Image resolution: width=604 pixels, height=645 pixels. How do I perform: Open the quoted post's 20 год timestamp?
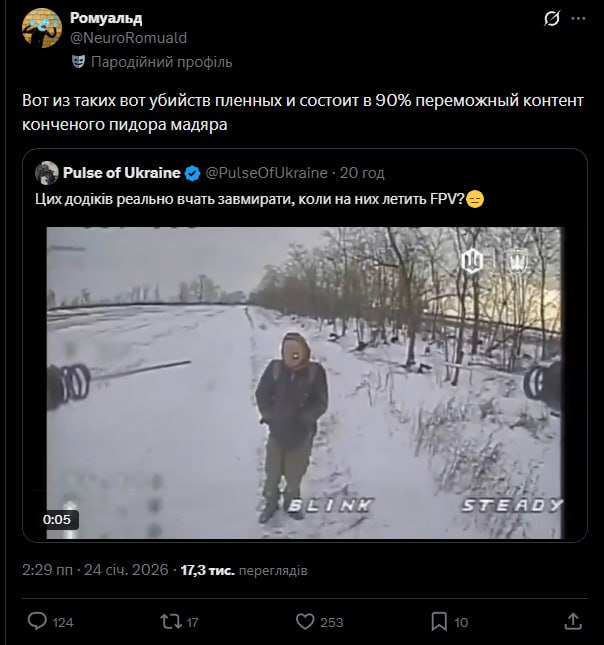pos(362,173)
